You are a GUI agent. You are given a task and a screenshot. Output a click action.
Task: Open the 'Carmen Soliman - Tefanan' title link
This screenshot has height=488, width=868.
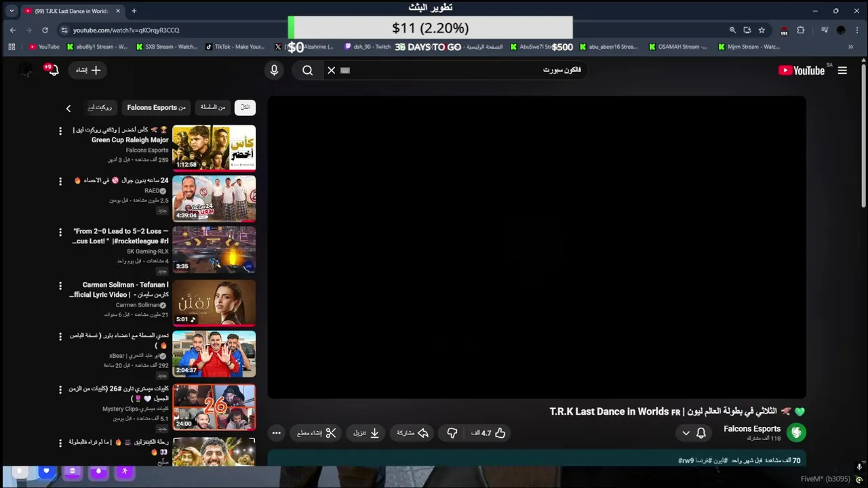pyautogui.click(x=119, y=290)
